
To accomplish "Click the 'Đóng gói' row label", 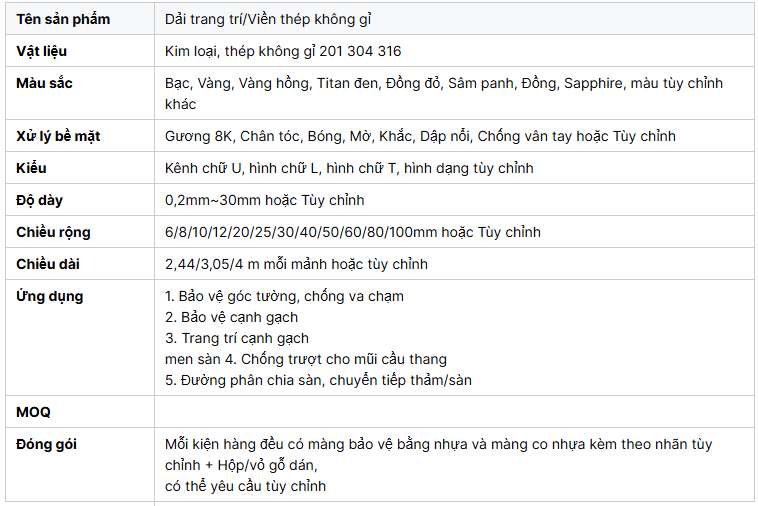I will [46, 444].
